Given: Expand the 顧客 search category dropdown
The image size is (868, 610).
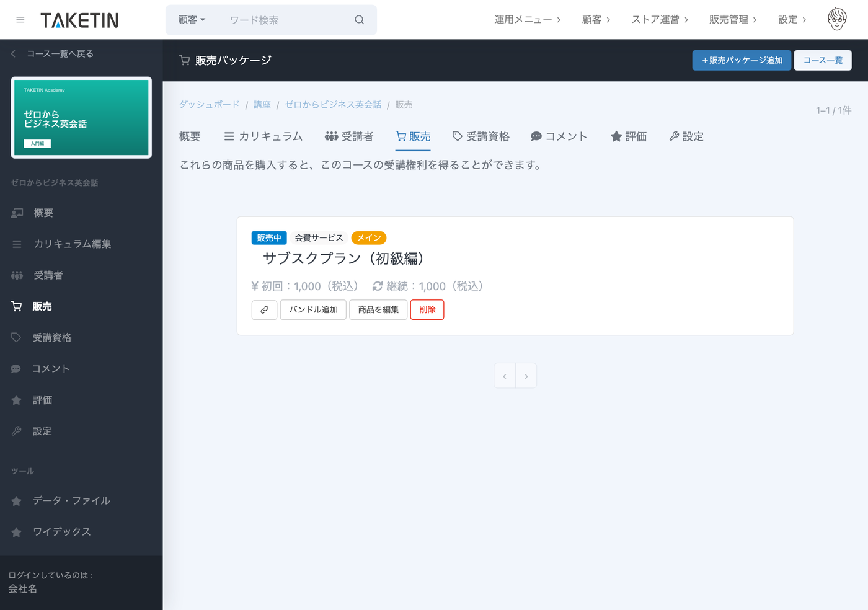Looking at the screenshot, I should click(192, 20).
